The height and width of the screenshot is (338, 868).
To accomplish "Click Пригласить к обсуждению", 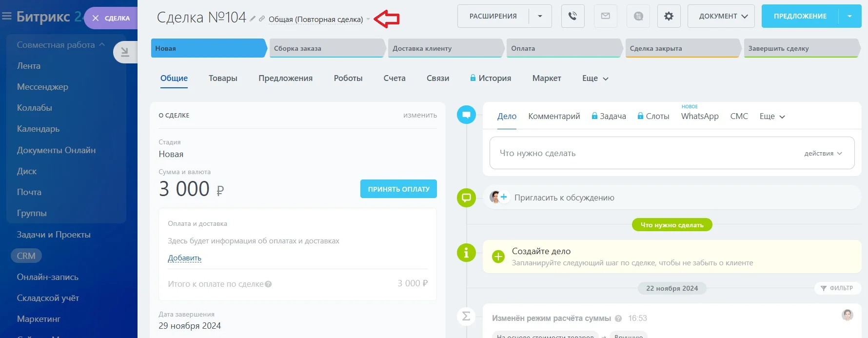I will pos(564,198).
